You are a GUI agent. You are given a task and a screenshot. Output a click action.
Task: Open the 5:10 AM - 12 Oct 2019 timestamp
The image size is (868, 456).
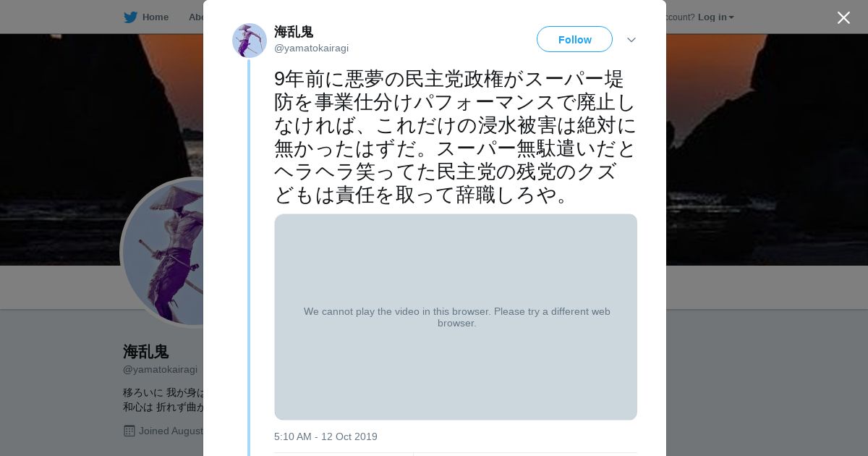325,436
